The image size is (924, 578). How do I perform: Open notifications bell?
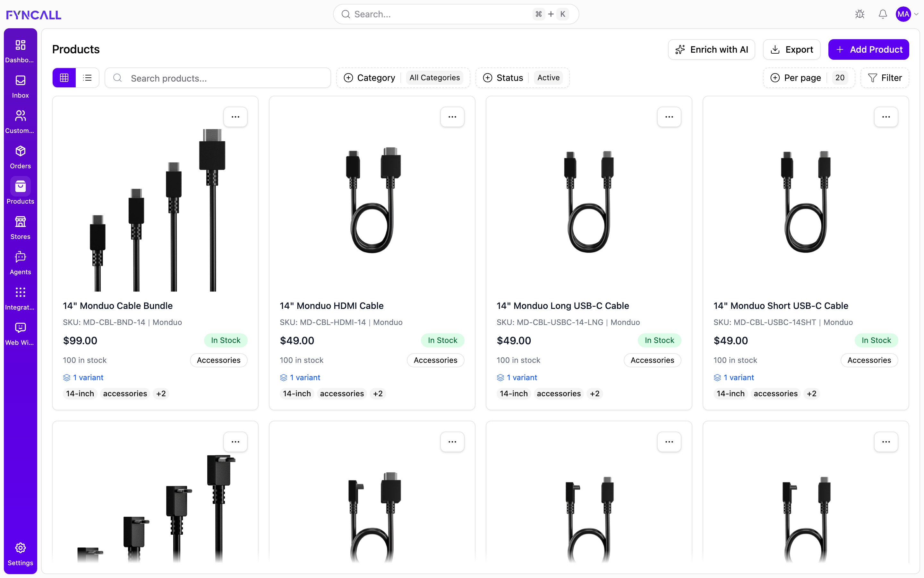click(x=882, y=14)
